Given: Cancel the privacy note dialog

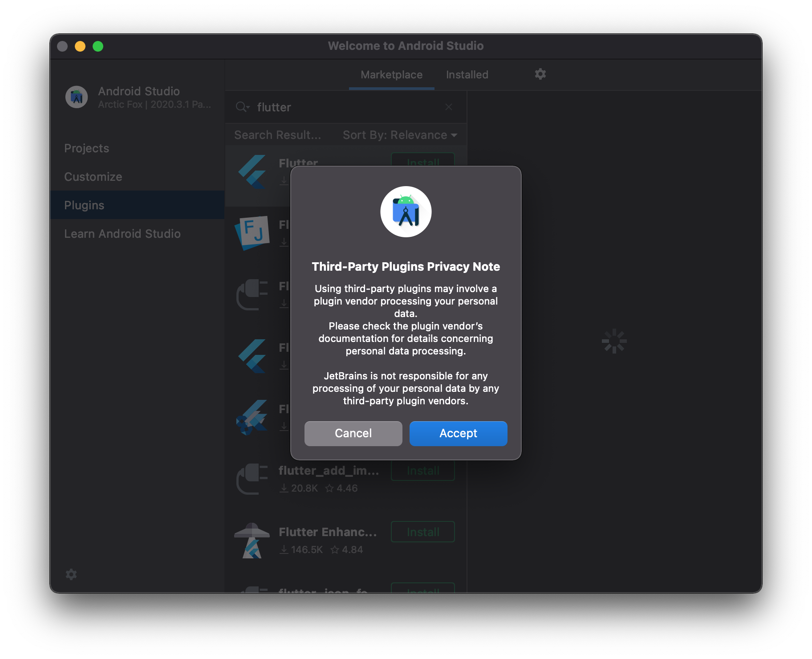Looking at the screenshot, I should pyautogui.click(x=353, y=433).
